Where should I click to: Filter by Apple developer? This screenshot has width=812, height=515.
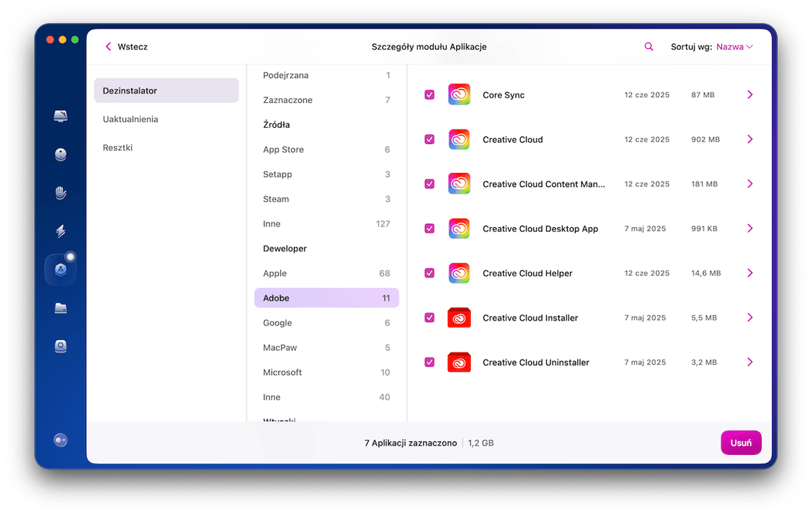327,273
